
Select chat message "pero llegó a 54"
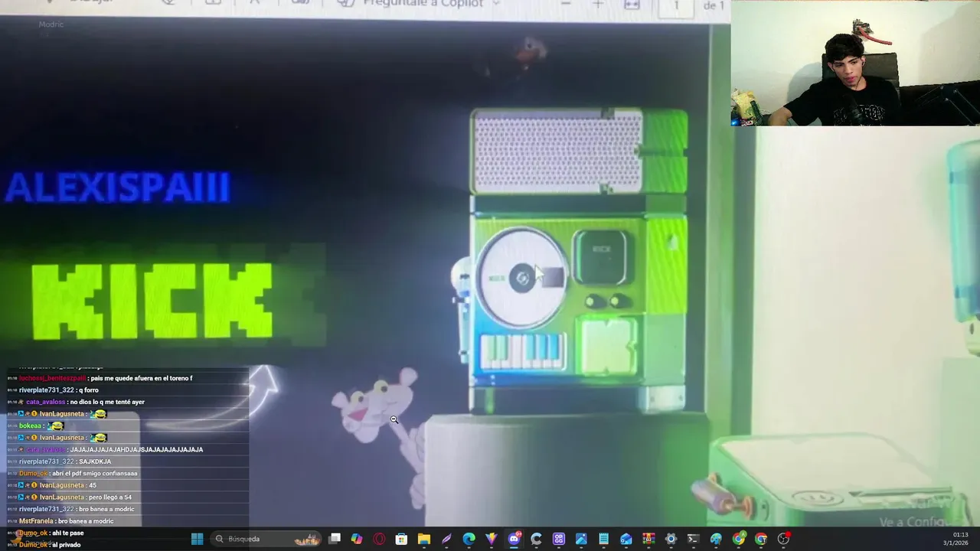tap(110, 497)
